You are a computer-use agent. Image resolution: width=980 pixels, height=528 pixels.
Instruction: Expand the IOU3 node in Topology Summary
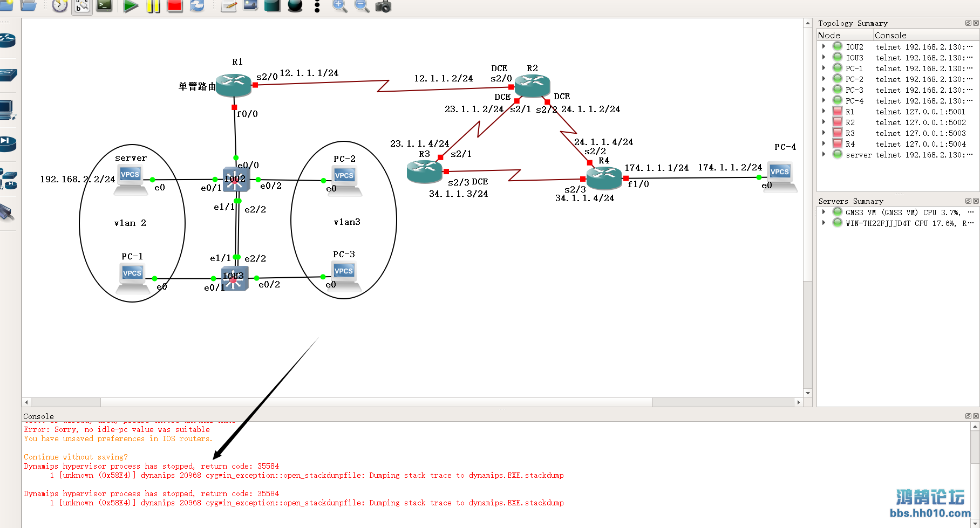coord(824,57)
